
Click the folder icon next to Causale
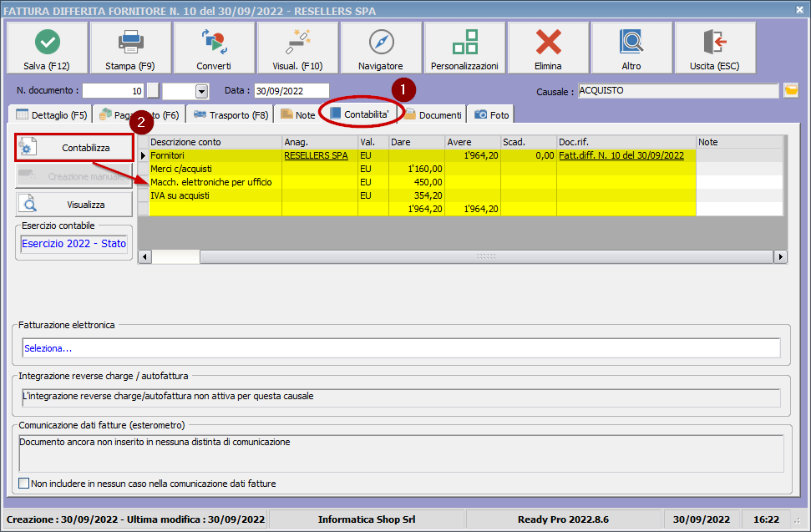791,91
